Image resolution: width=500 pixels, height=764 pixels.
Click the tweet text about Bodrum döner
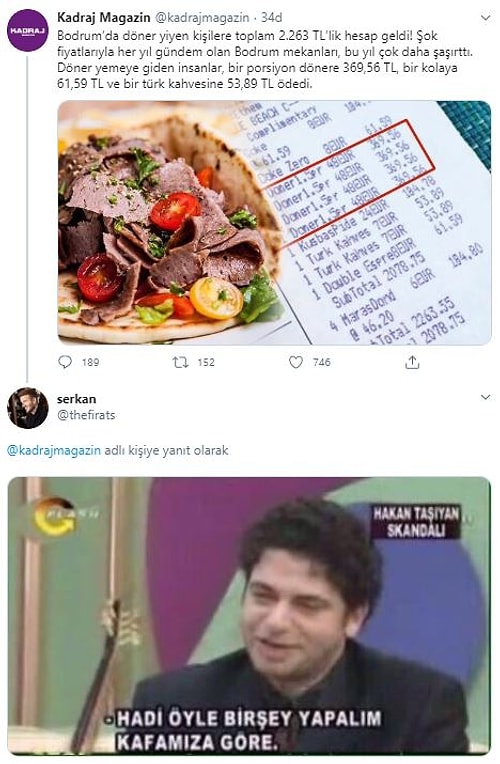point(266,59)
